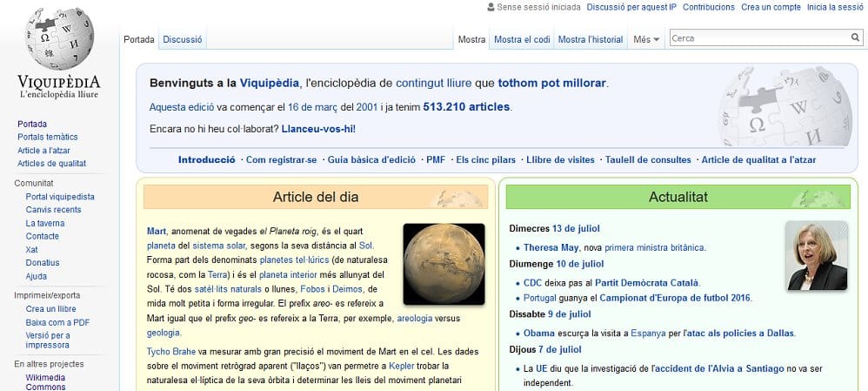Open Discussió per aquest IP link
This screenshot has width=868, height=391.
coord(631,7)
